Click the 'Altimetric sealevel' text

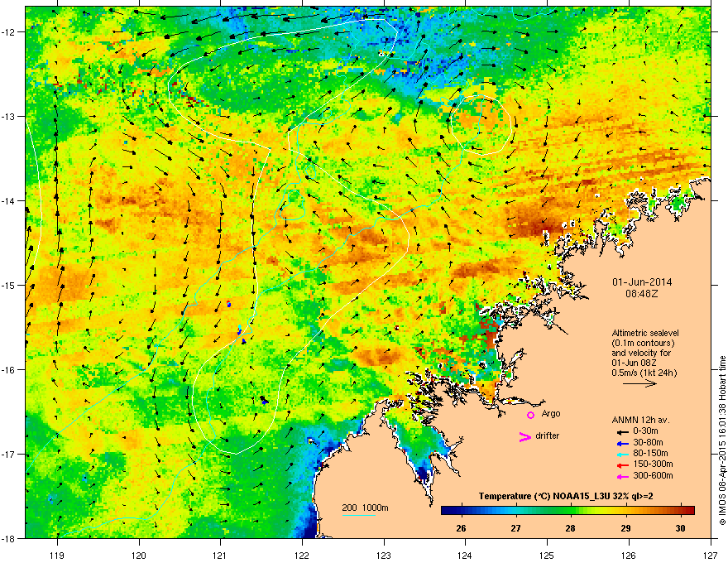[x=645, y=333]
